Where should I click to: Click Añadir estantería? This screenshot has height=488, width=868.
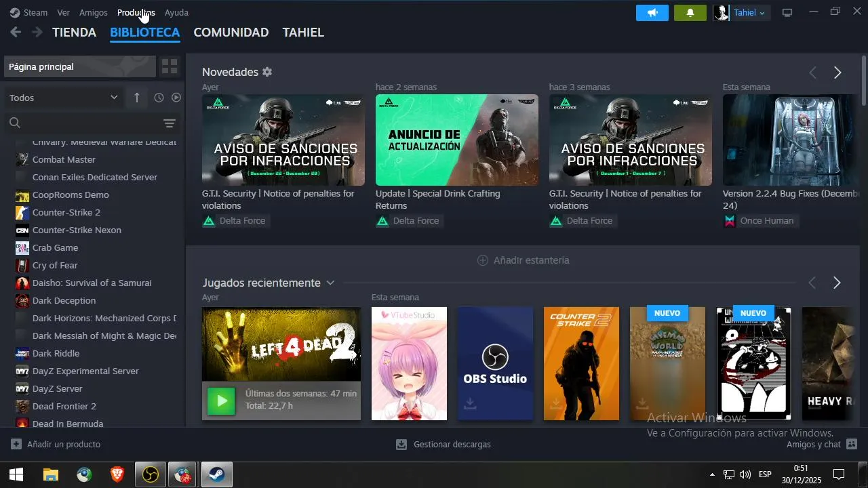click(523, 260)
